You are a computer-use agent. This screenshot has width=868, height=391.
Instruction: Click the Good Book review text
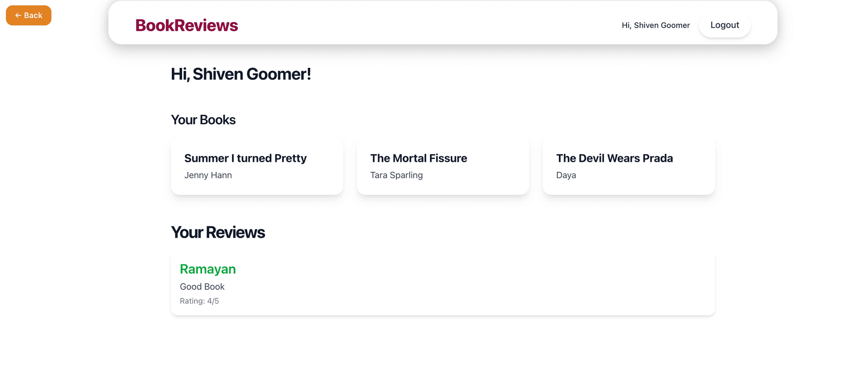pyautogui.click(x=202, y=286)
